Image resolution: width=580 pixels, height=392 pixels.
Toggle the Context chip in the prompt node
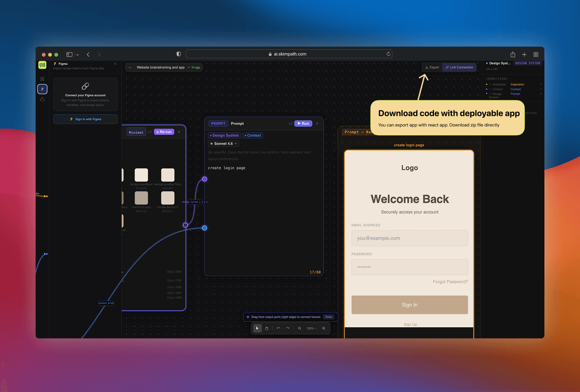pyautogui.click(x=253, y=135)
